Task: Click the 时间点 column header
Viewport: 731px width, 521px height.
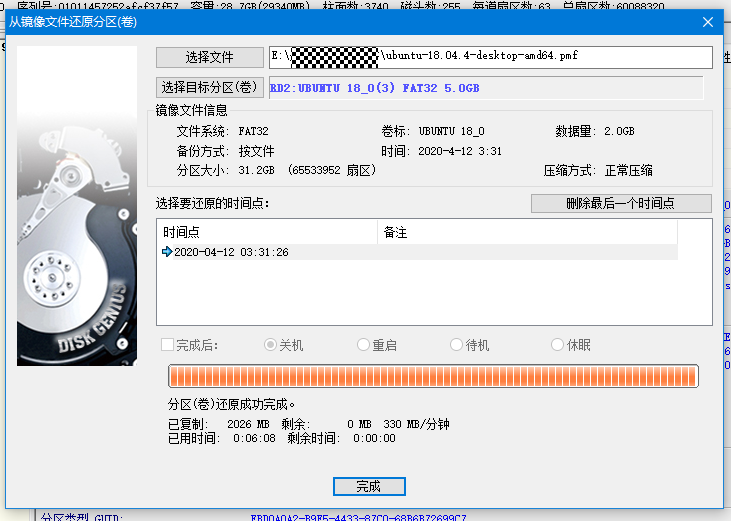Action: [x=267, y=232]
